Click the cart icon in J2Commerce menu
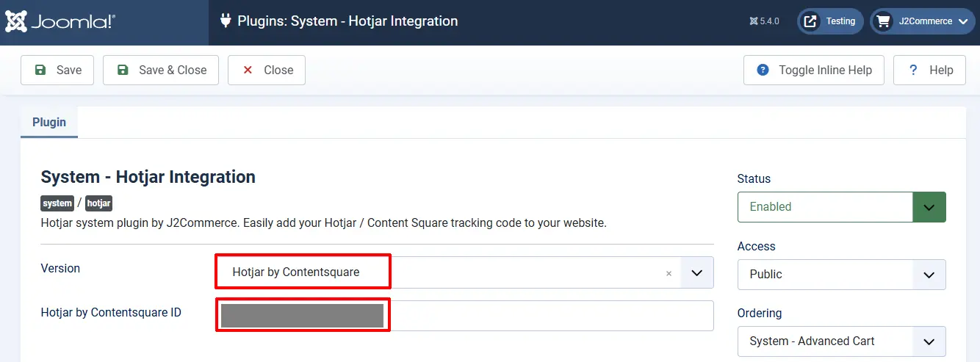Screen dimensions: 980x362 tap(883, 21)
